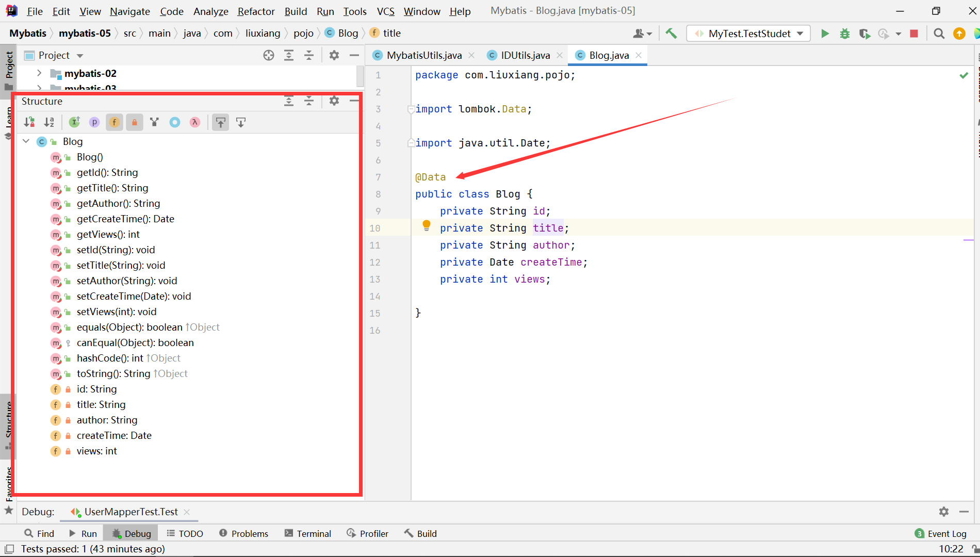Click the inspection green checkmark in editor

point(963,75)
